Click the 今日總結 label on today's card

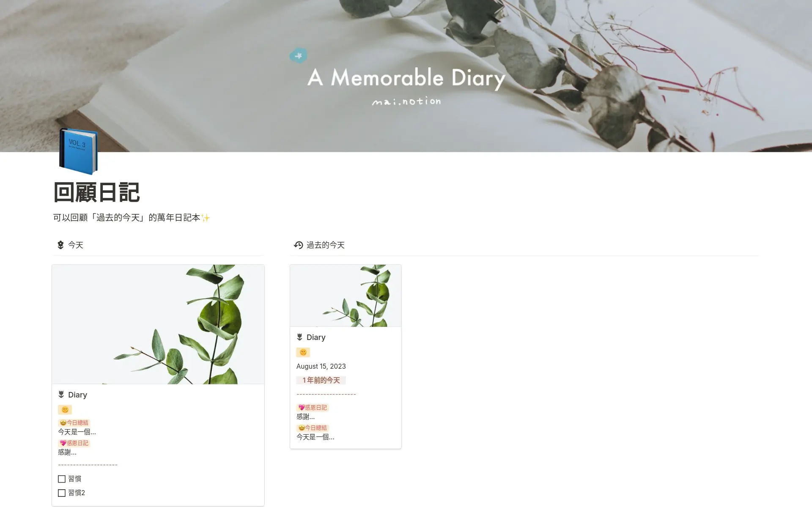point(74,422)
